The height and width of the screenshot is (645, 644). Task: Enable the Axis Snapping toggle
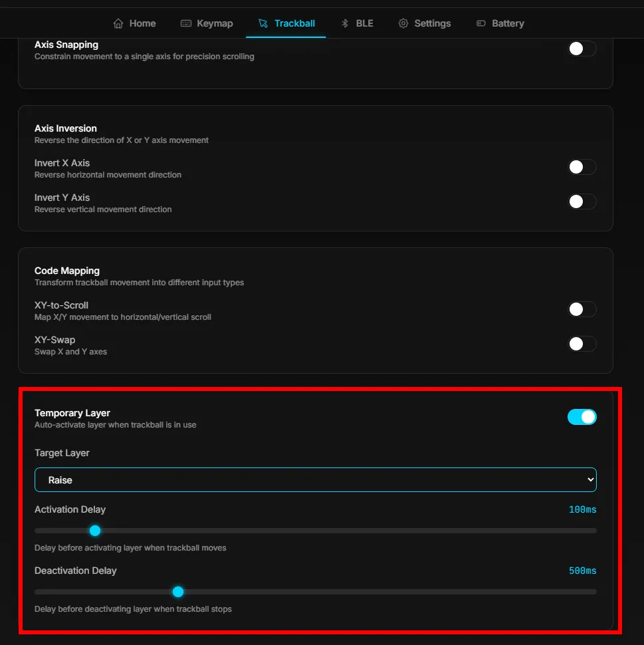[582, 49]
